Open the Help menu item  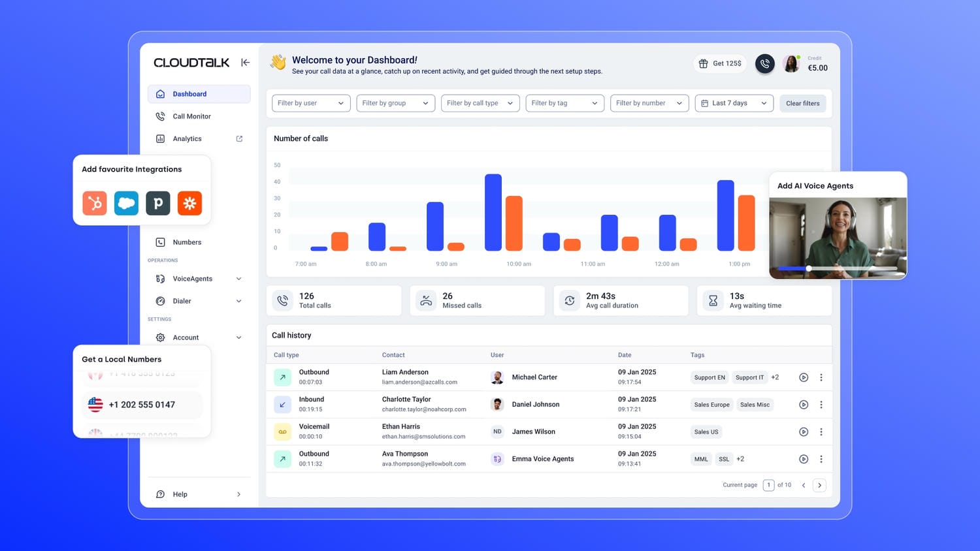click(x=180, y=494)
